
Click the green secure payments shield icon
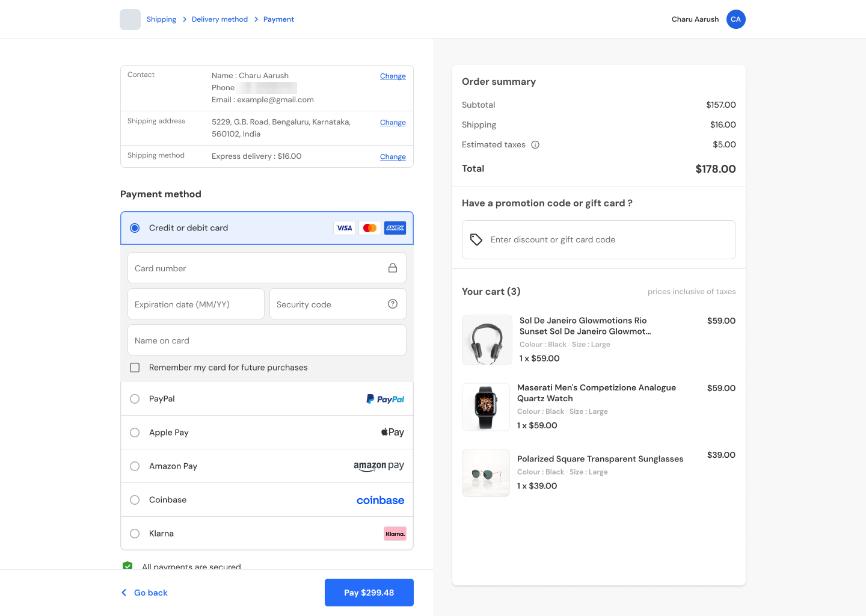pyautogui.click(x=127, y=565)
